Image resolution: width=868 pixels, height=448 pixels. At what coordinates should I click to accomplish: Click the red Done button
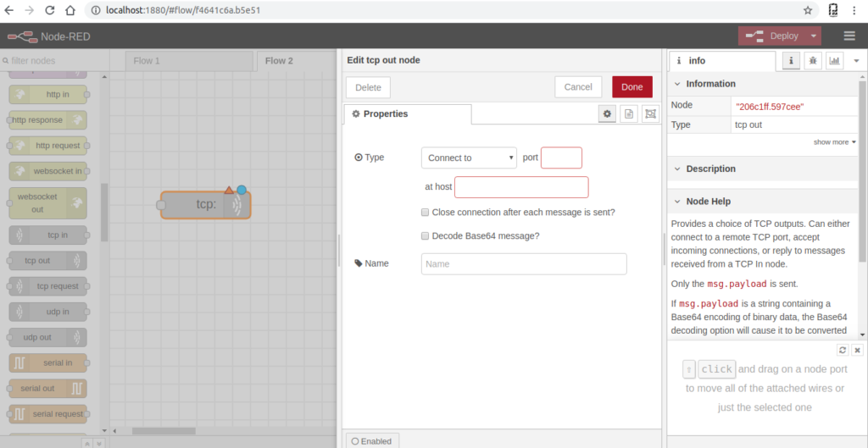(x=632, y=87)
